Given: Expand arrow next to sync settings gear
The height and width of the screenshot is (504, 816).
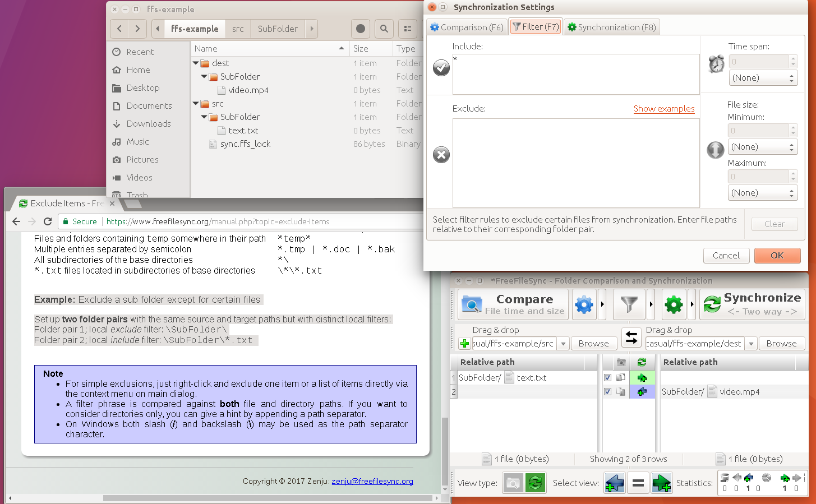Looking at the screenshot, I should click(692, 304).
